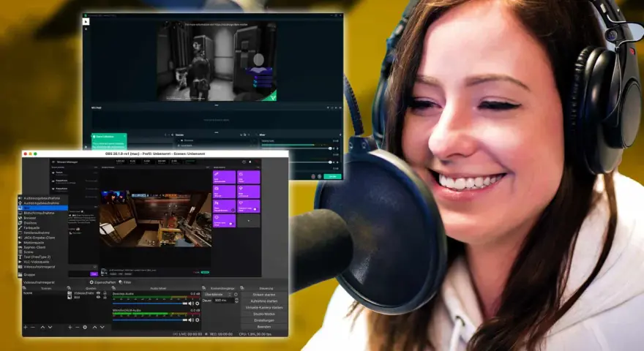
Task: Click Beenden to quit OBS
Action: (264, 327)
